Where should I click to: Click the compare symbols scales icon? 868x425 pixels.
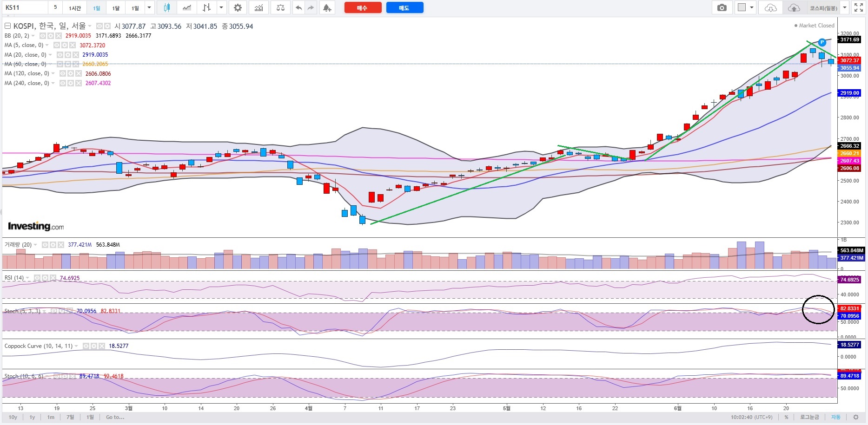280,7
